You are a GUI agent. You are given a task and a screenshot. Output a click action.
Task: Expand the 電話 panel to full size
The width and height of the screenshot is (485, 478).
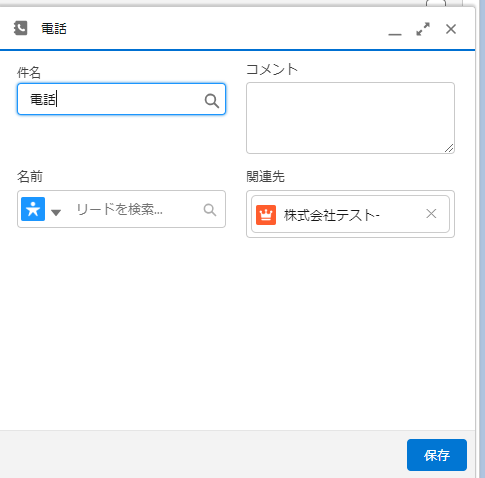click(x=423, y=29)
